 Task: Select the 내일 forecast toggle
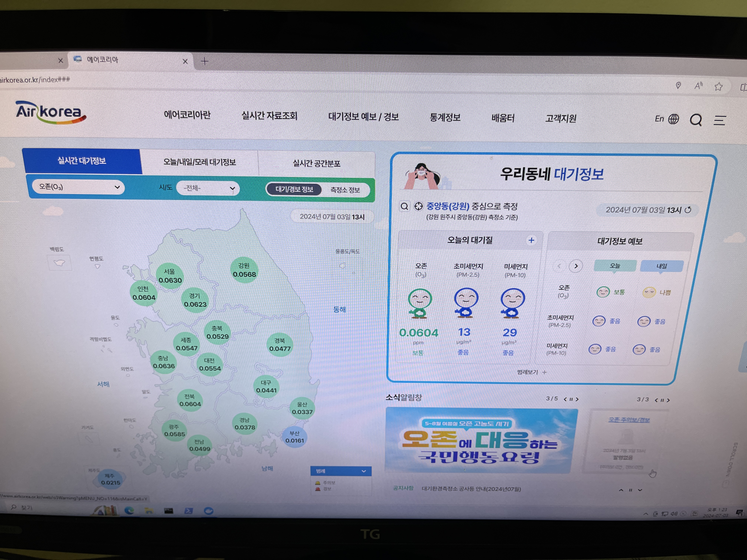tap(662, 266)
